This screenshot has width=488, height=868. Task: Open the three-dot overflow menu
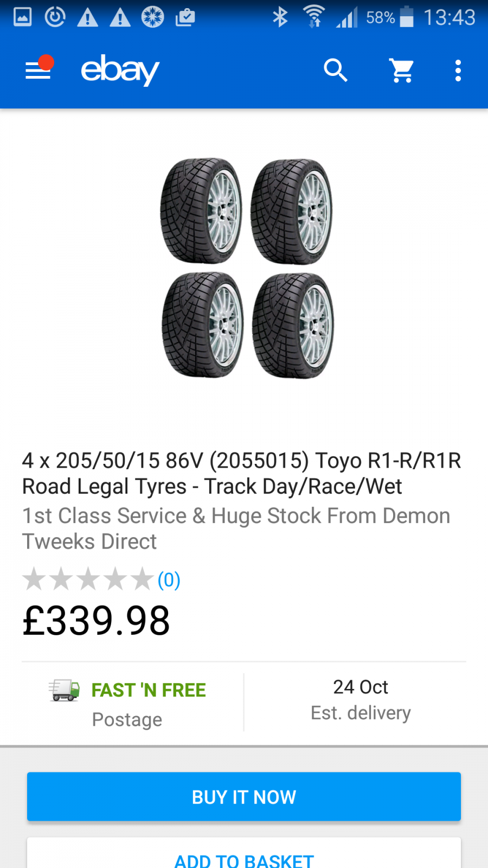tap(458, 71)
